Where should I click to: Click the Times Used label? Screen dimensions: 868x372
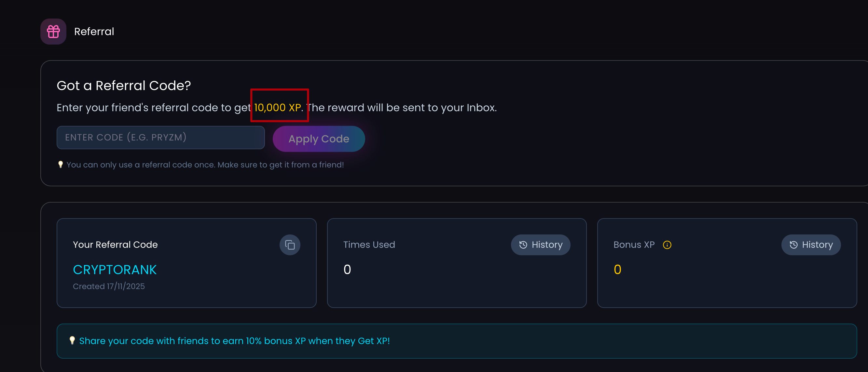coord(369,245)
